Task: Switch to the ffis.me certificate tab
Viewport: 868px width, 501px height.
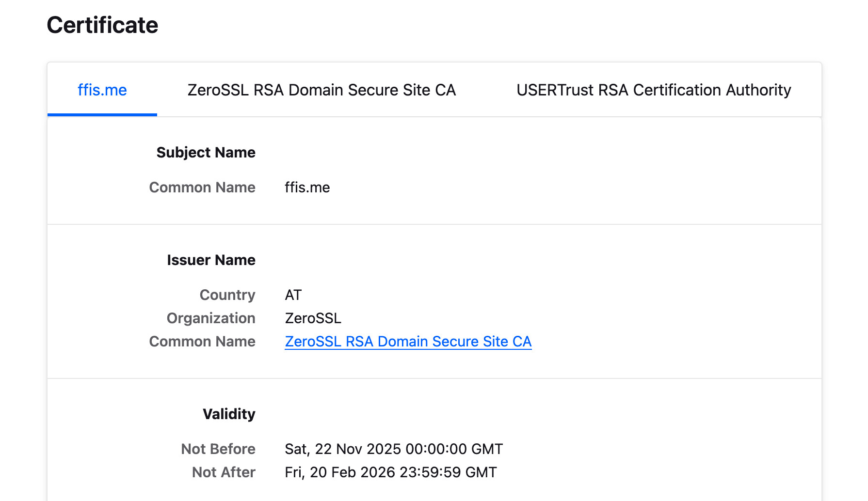Action: (102, 90)
